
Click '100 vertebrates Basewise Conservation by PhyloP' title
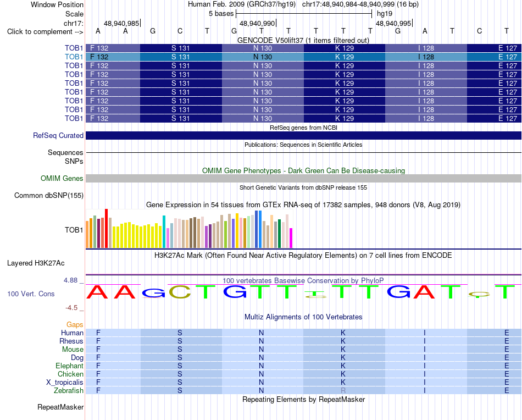pos(303,280)
